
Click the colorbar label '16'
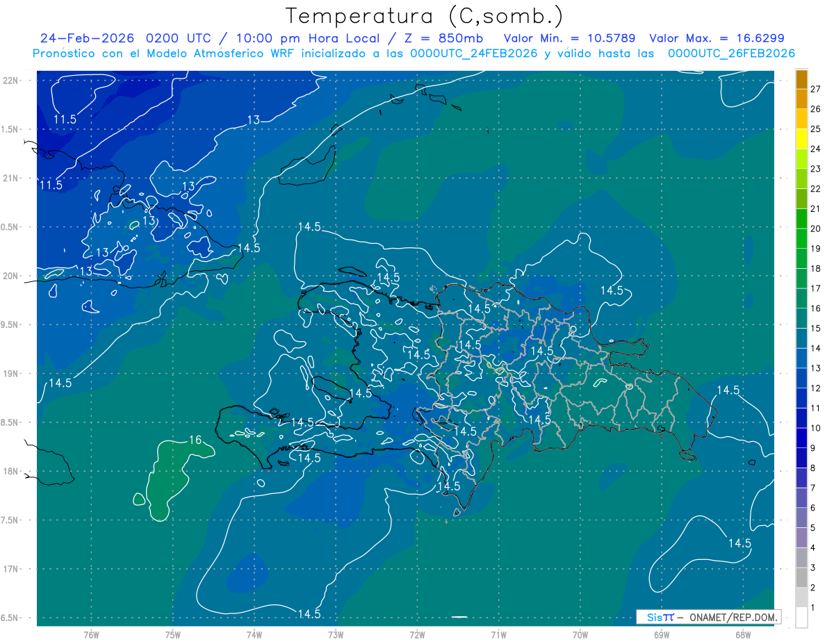coord(816,308)
